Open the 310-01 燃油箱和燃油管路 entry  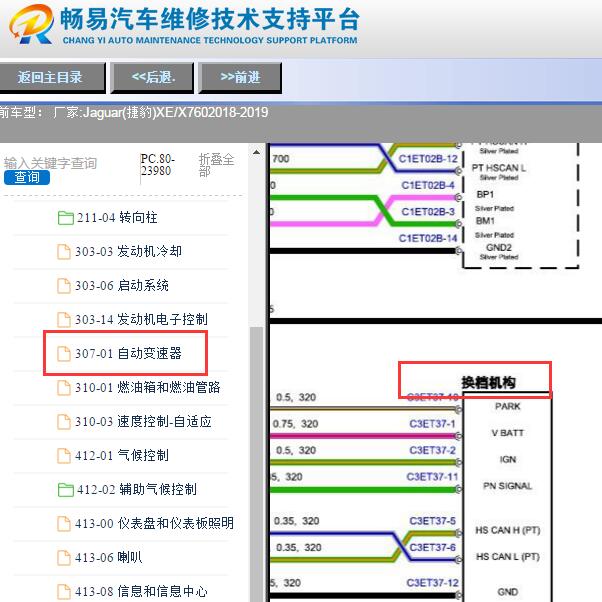tap(148, 387)
